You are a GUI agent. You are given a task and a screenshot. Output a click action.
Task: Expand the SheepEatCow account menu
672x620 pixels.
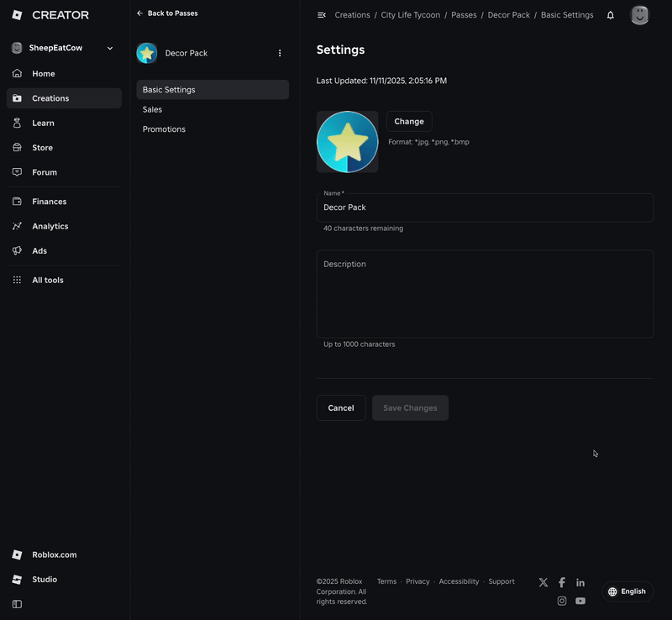63,48
